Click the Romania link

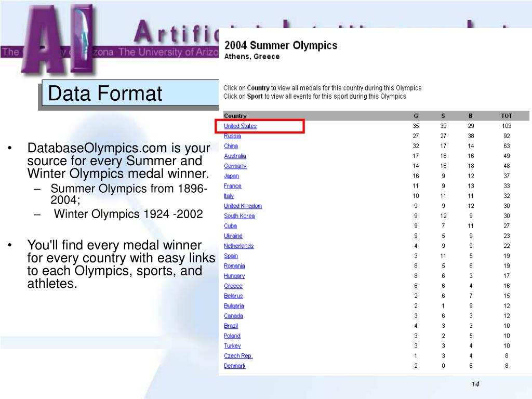pos(234,266)
